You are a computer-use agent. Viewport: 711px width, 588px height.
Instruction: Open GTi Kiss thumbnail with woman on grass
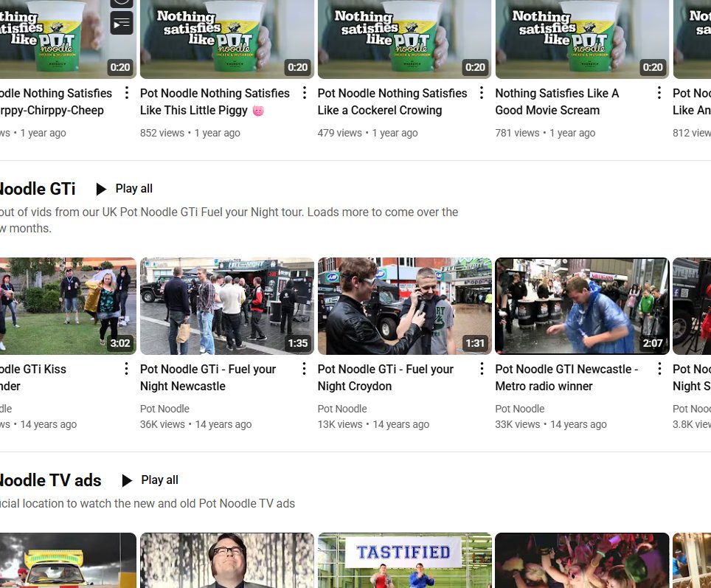[68, 305]
